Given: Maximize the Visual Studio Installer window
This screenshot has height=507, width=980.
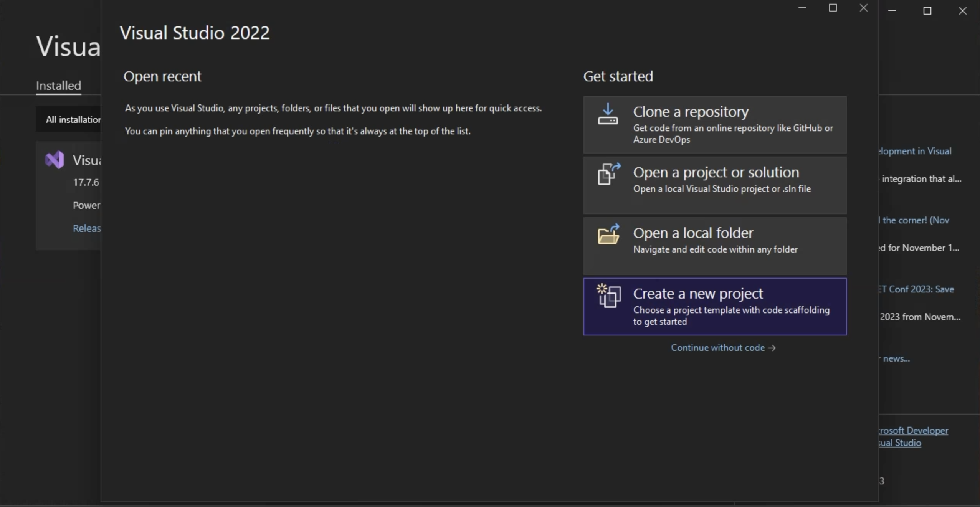Looking at the screenshot, I should point(927,11).
